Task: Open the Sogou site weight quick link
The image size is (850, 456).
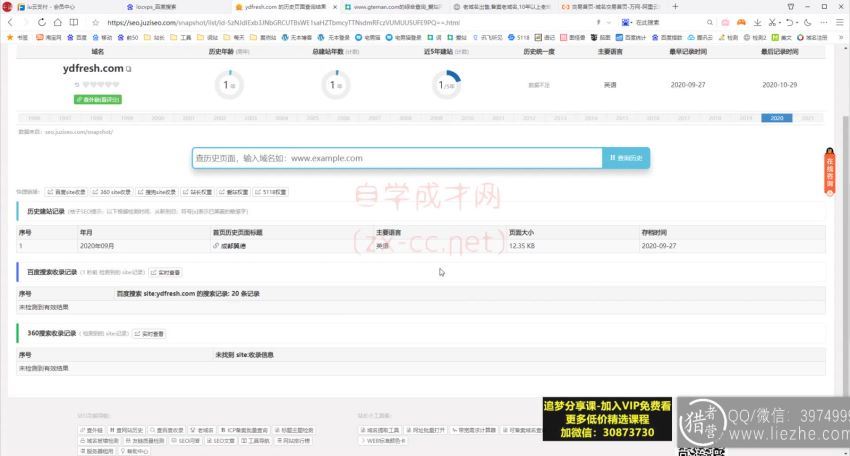Action: point(157,192)
